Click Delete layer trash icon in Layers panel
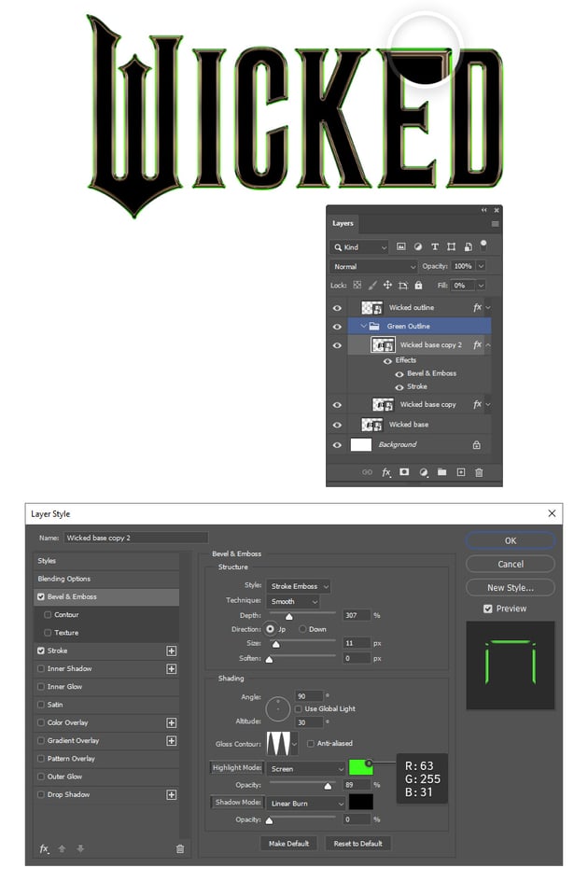This screenshot has height=882, width=588. point(479,472)
